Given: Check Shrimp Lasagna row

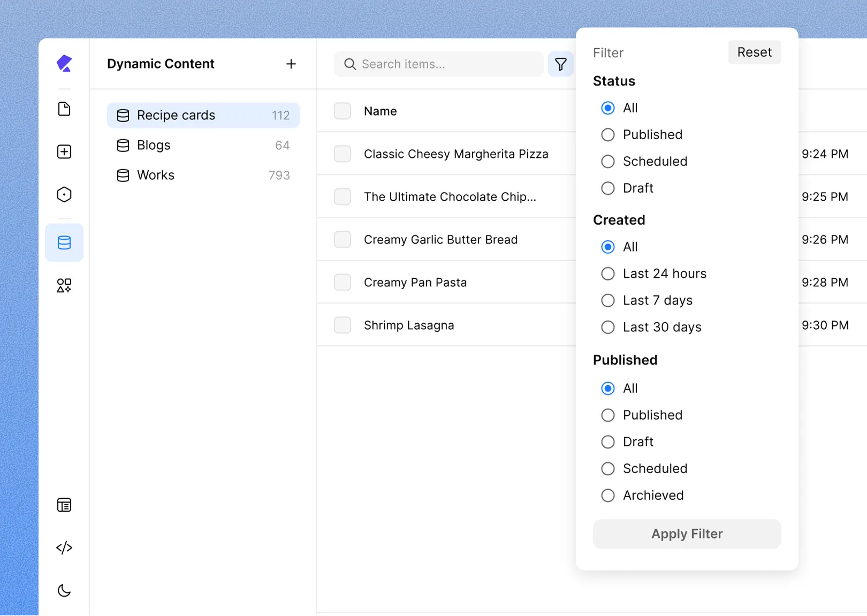Looking at the screenshot, I should (343, 325).
